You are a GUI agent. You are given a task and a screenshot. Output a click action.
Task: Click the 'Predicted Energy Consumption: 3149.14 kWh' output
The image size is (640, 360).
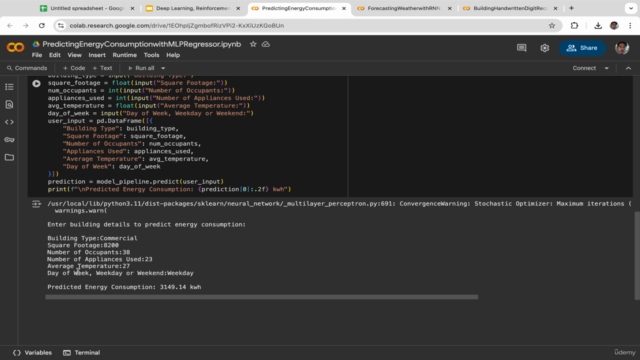(x=124, y=287)
